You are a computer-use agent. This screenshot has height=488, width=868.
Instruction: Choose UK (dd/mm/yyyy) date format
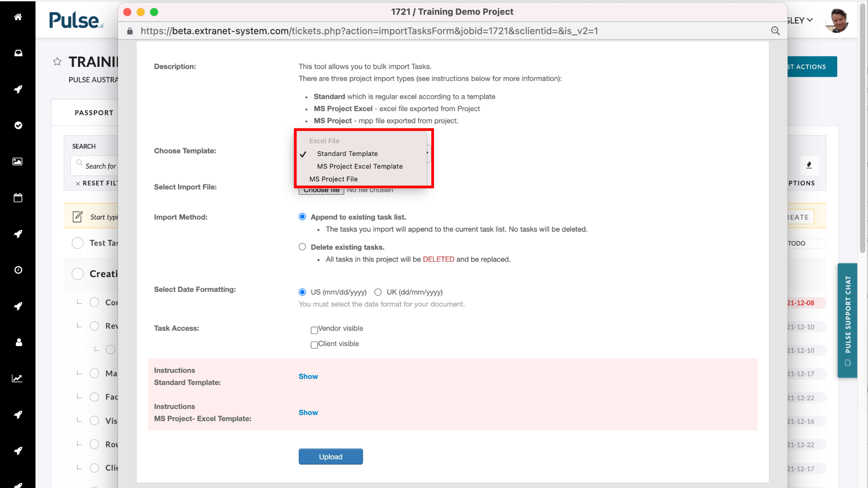pyautogui.click(x=378, y=292)
